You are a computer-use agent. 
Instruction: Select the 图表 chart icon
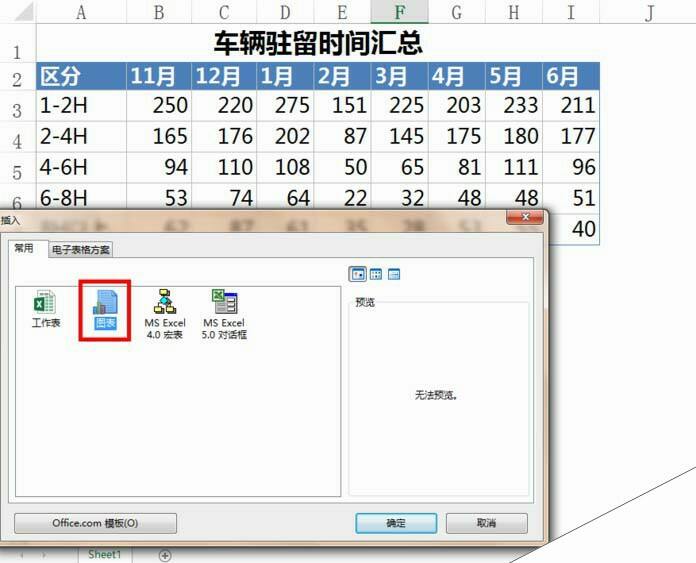(105, 309)
